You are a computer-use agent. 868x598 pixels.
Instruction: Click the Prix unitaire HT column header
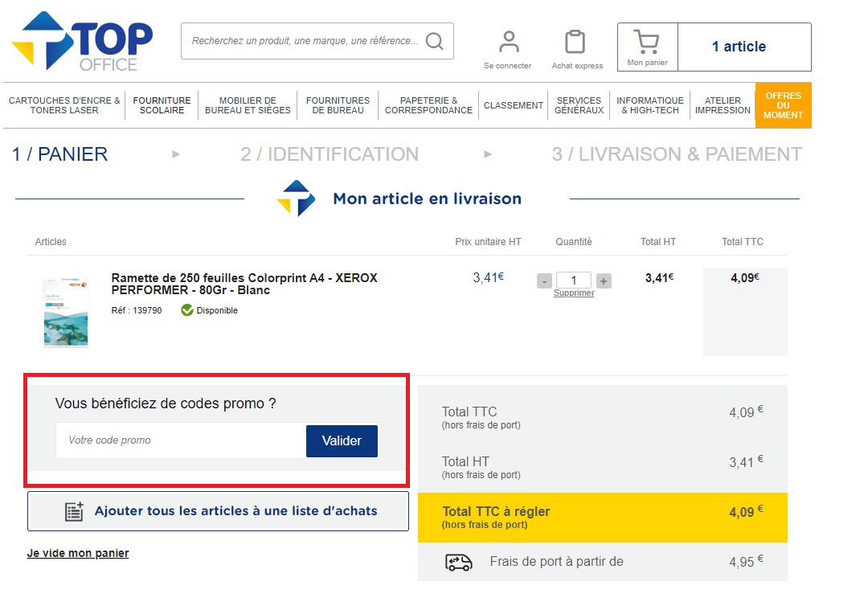coord(488,242)
